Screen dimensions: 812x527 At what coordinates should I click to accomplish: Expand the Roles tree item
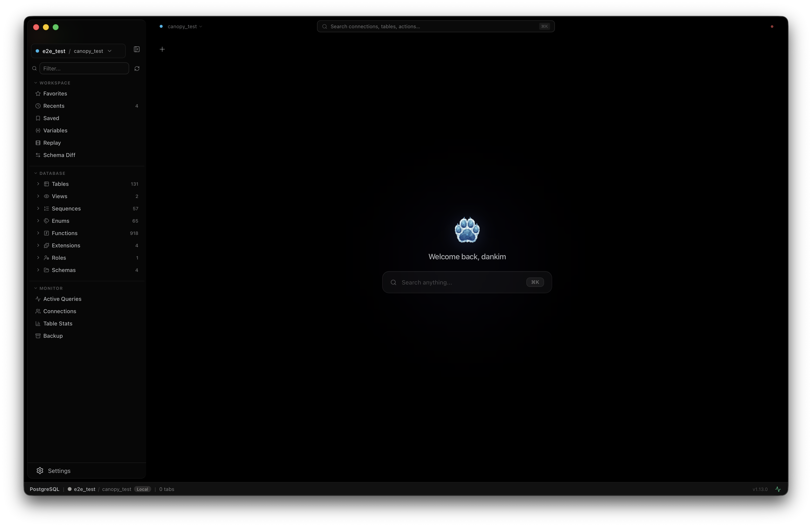(38, 258)
